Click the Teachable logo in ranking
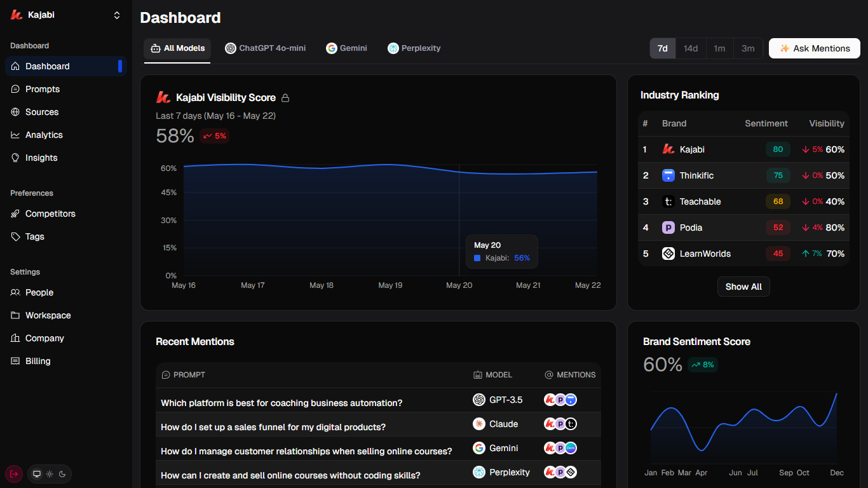 click(x=668, y=201)
